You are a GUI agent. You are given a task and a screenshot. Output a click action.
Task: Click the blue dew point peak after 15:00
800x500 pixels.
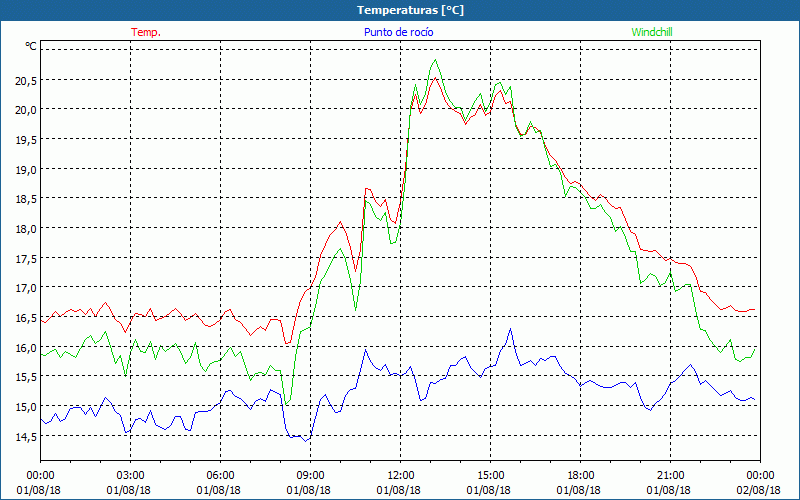click(x=510, y=329)
